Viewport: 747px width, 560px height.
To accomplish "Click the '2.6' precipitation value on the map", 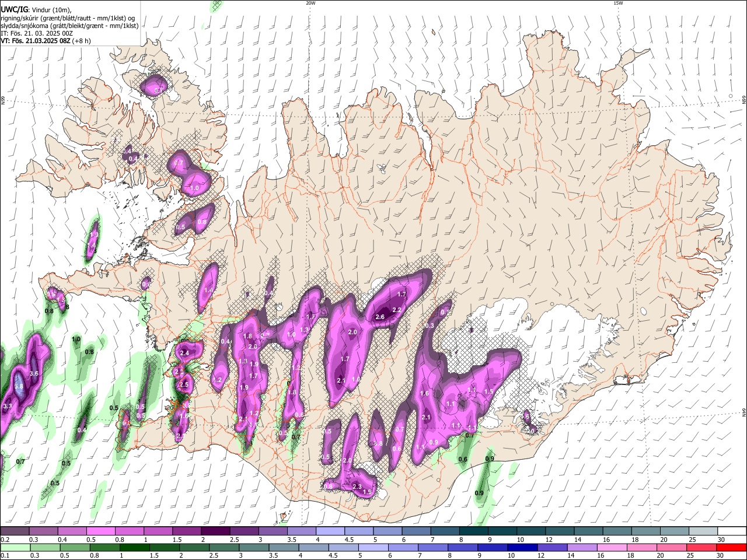I will [380, 317].
